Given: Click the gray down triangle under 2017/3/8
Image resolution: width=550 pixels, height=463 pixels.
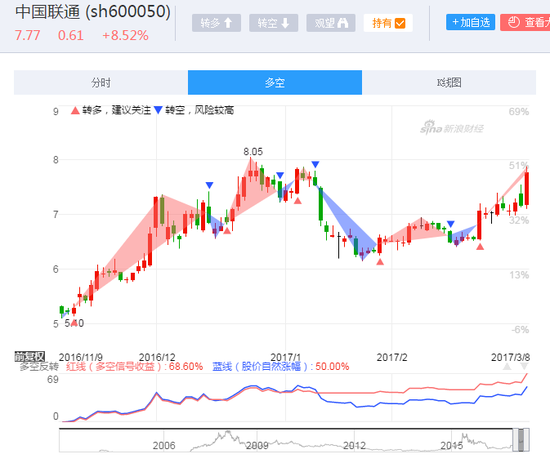Looking at the screenshot, I should click(x=524, y=367).
